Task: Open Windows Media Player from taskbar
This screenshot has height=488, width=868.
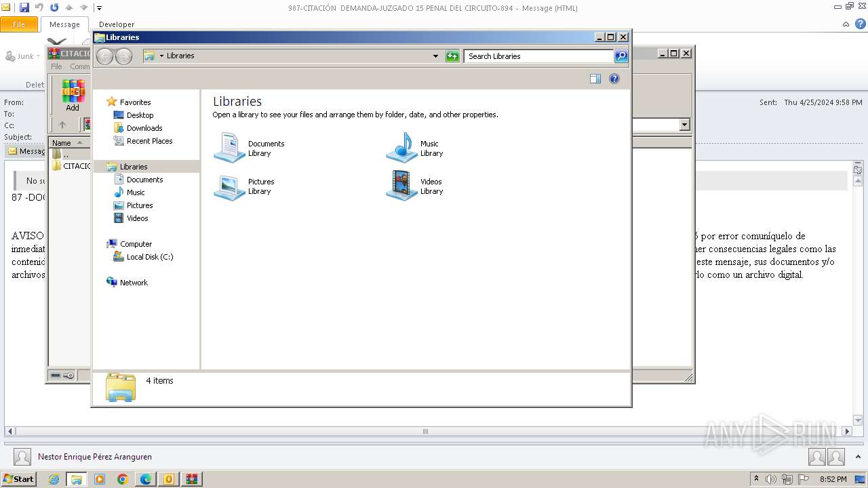Action: click(x=100, y=479)
